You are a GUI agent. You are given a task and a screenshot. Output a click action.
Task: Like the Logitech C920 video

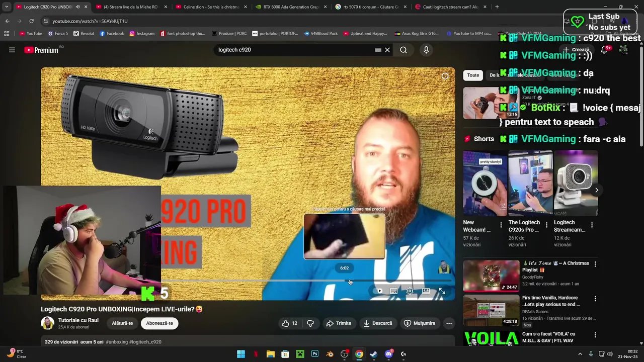(290, 323)
